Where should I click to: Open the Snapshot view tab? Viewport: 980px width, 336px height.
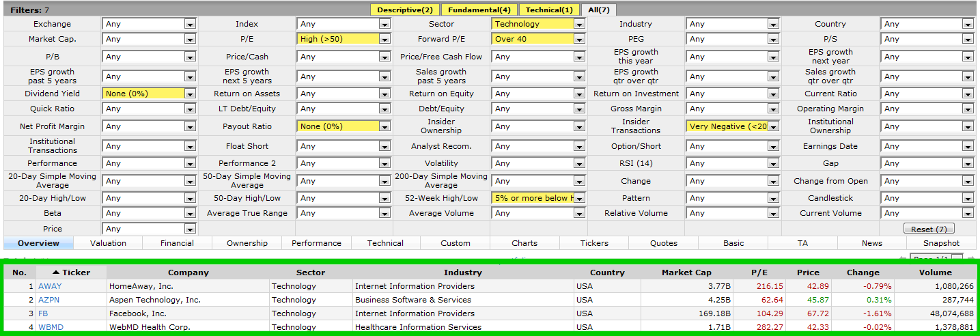coord(941,243)
